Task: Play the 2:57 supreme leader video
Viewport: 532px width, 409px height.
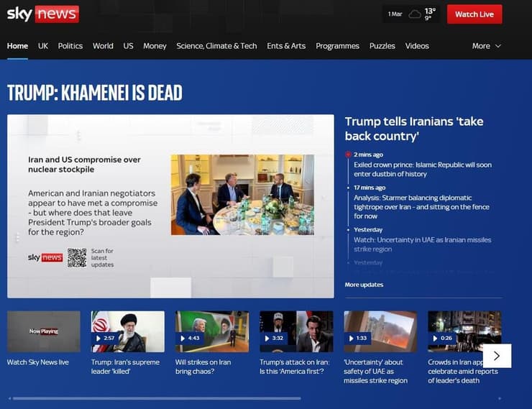Action: [x=127, y=331]
